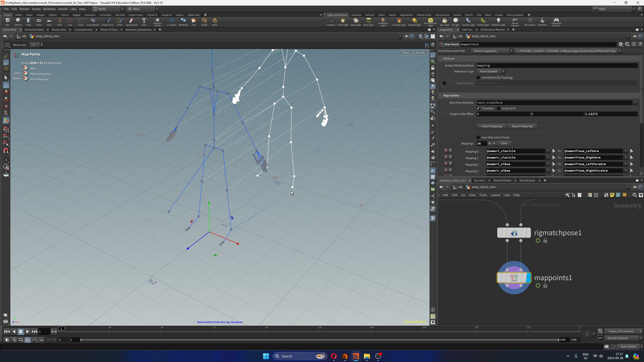Toggle real time playback in the playbar
Image resolution: width=644 pixels, height=362 pixels.
pos(28,340)
